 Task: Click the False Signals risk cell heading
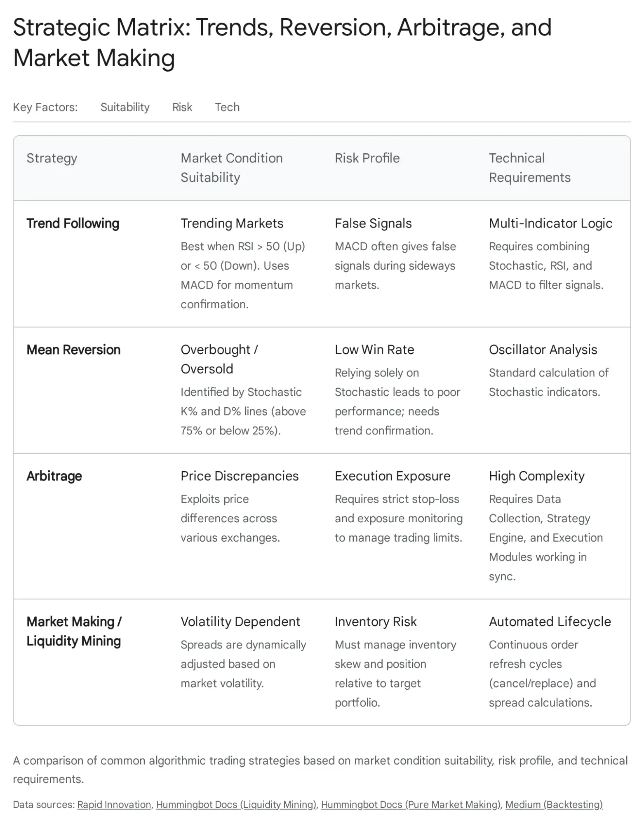[373, 223]
